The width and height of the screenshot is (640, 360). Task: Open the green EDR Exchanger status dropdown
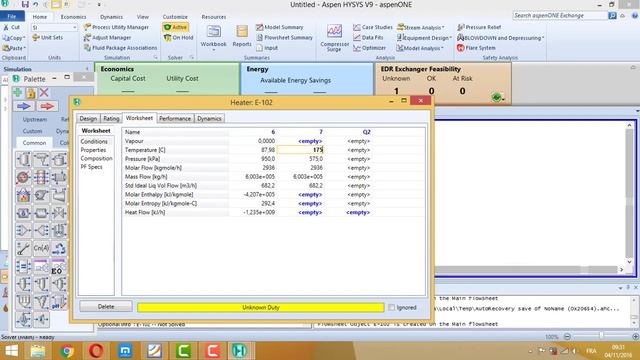click(498, 98)
